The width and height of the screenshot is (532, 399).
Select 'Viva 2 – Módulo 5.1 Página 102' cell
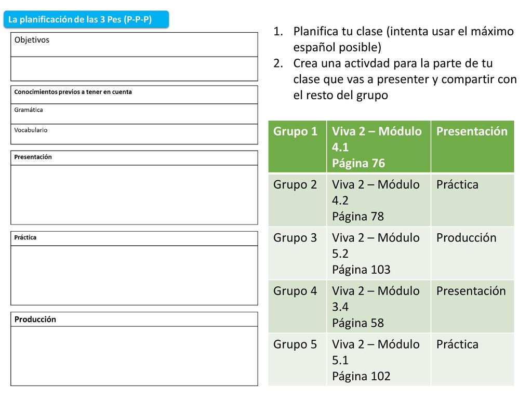[379, 360]
